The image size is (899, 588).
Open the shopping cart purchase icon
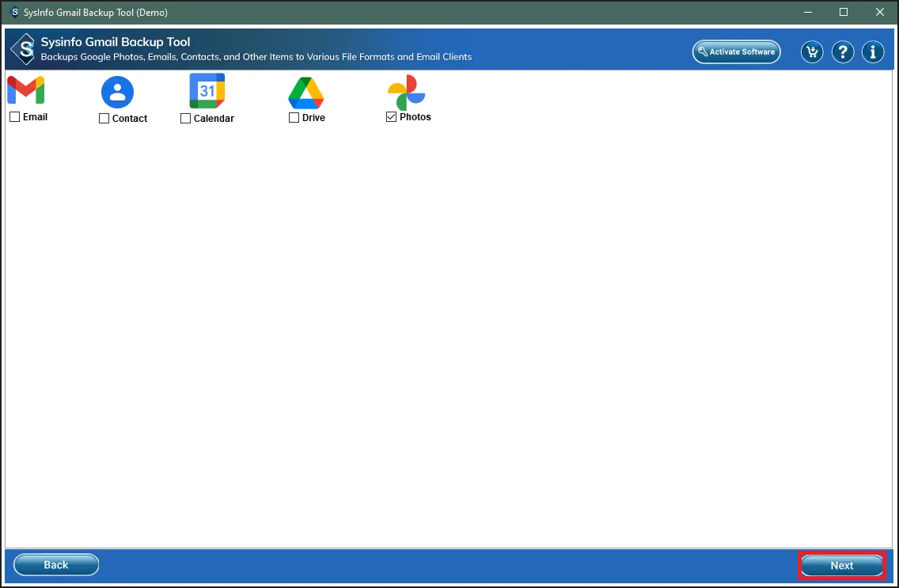coord(812,52)
